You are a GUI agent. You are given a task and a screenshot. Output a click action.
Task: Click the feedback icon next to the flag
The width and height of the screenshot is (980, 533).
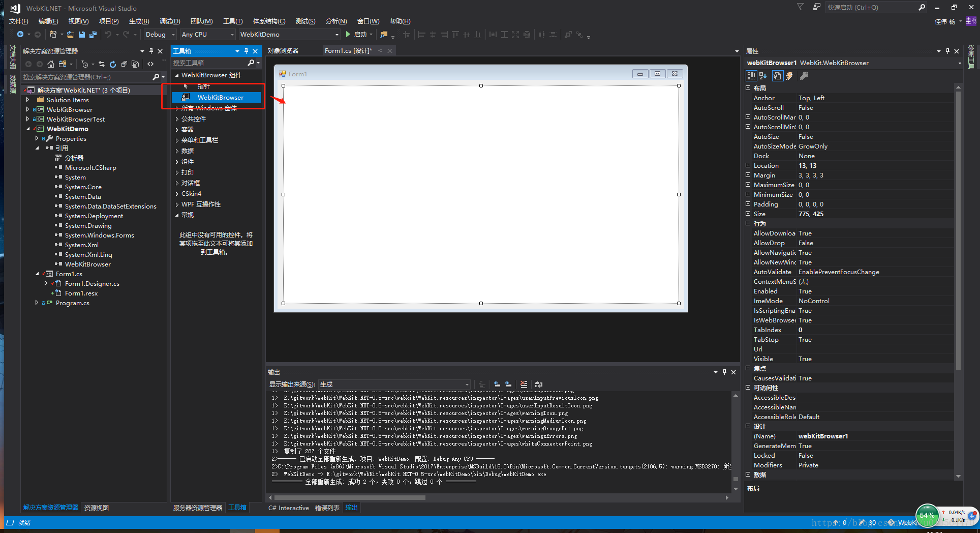click(816, 7)
